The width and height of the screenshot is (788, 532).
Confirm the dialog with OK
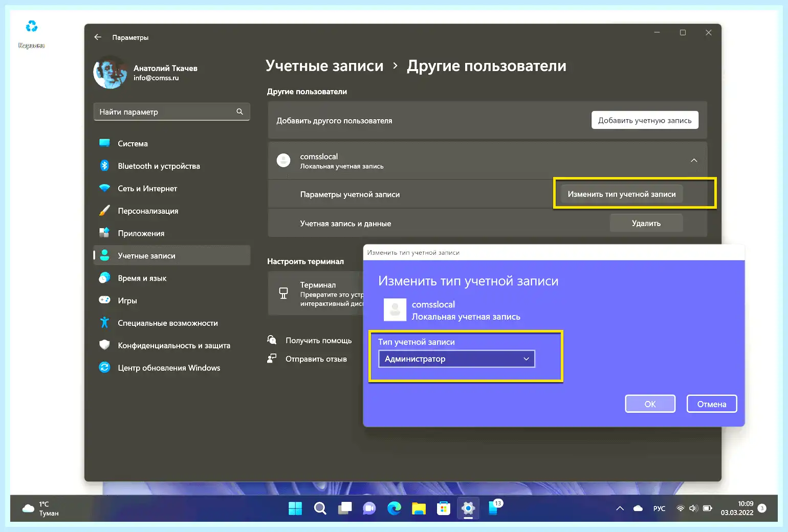[650, 404]
